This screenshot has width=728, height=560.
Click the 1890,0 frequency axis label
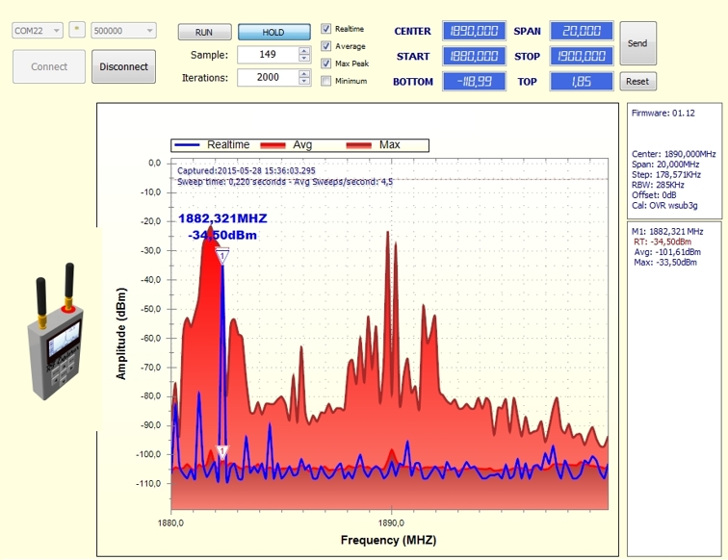click(x=391, y=522)
